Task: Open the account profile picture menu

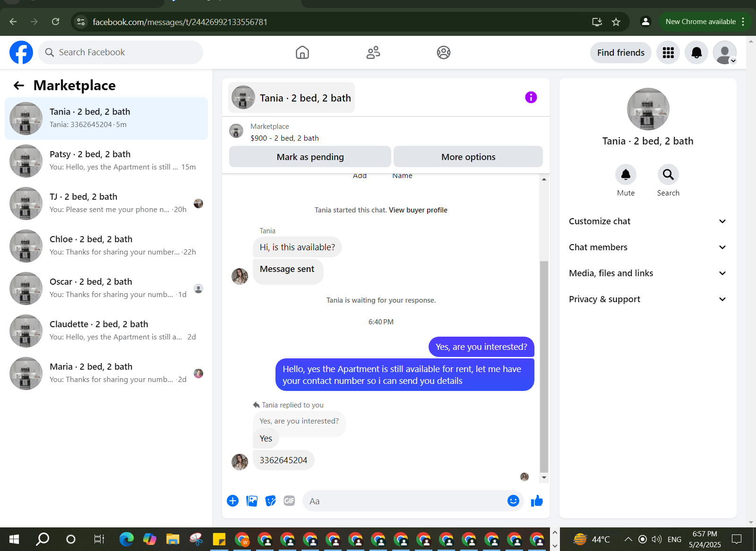Action: point(725,52)
